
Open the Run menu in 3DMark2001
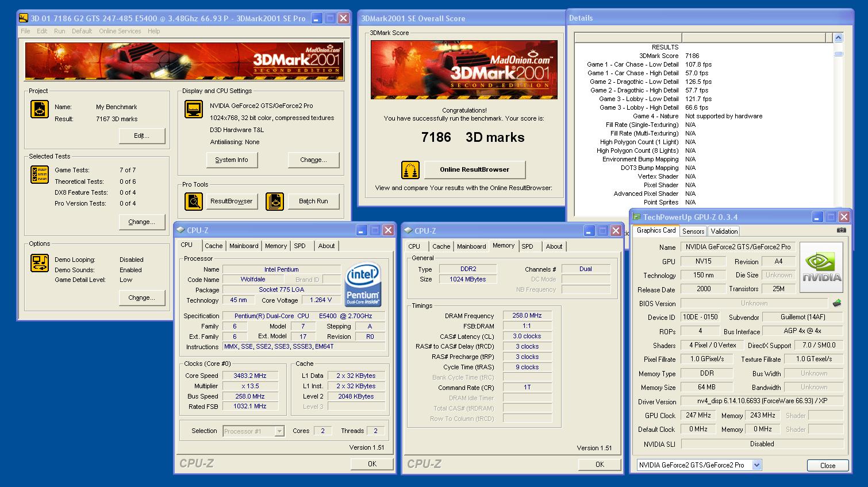point(59,31)
